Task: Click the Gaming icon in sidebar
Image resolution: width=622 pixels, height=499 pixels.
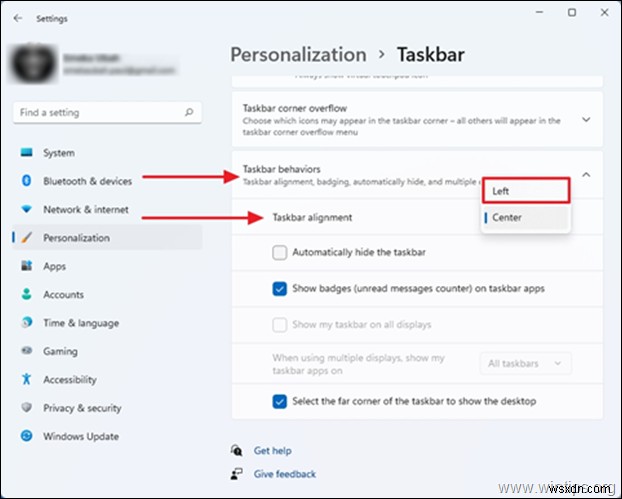Action: pos(26,352)
